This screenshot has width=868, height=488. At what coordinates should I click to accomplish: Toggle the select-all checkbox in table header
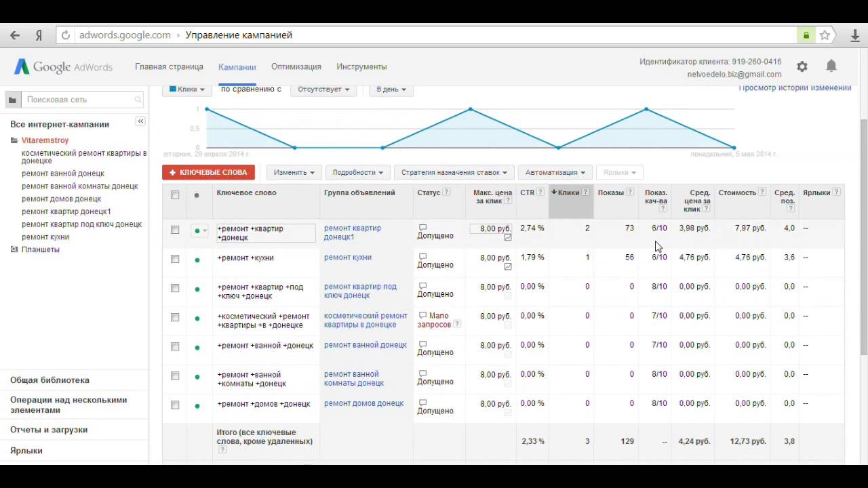tap(175, 195)
